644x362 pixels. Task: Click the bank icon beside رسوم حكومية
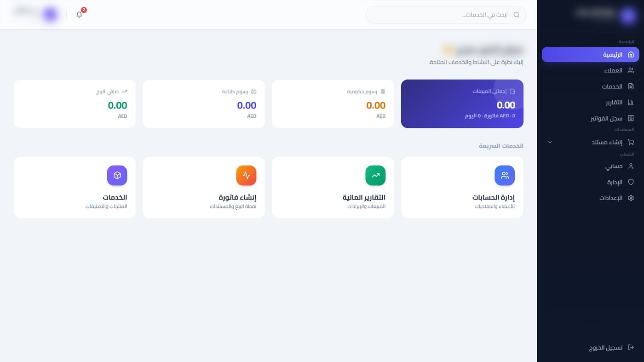383,92
